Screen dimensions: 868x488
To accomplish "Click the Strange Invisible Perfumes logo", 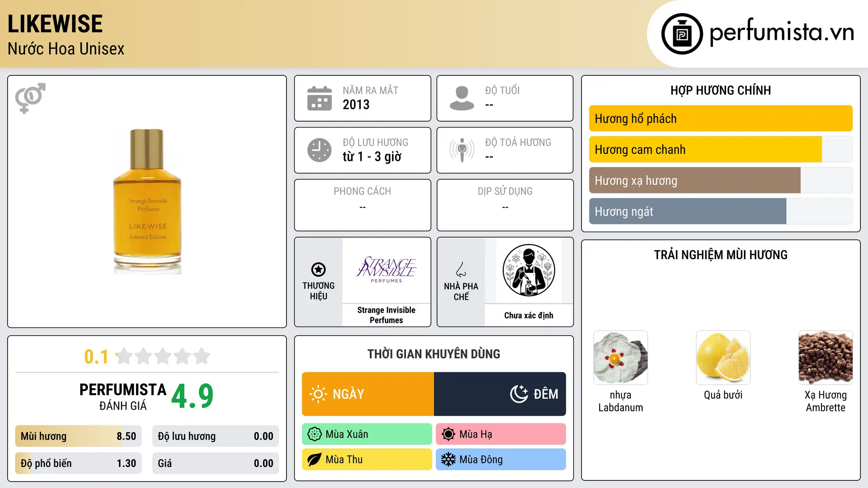I will (x=387, y=270).
